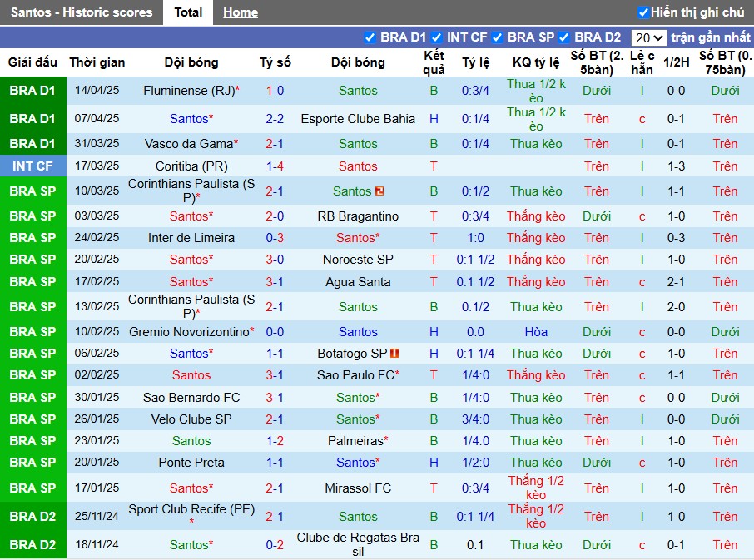
Task: Open Vasco da Gama team link
Action: (189, 144)
